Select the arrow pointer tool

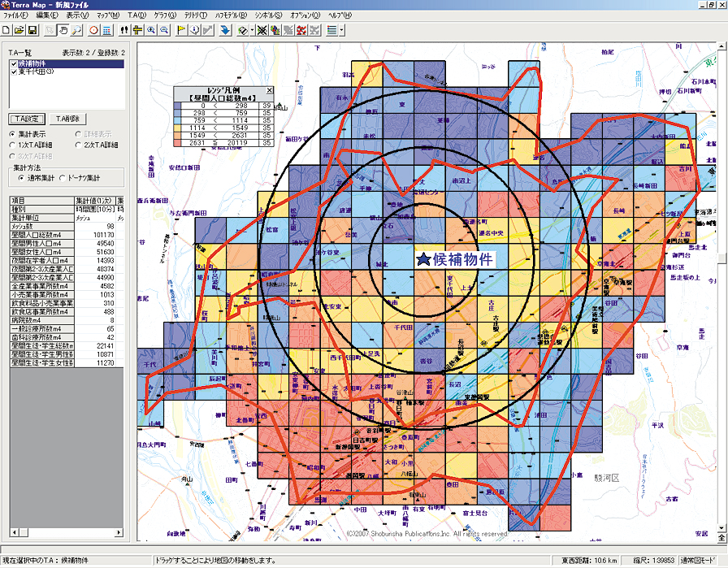click(50, 31)
